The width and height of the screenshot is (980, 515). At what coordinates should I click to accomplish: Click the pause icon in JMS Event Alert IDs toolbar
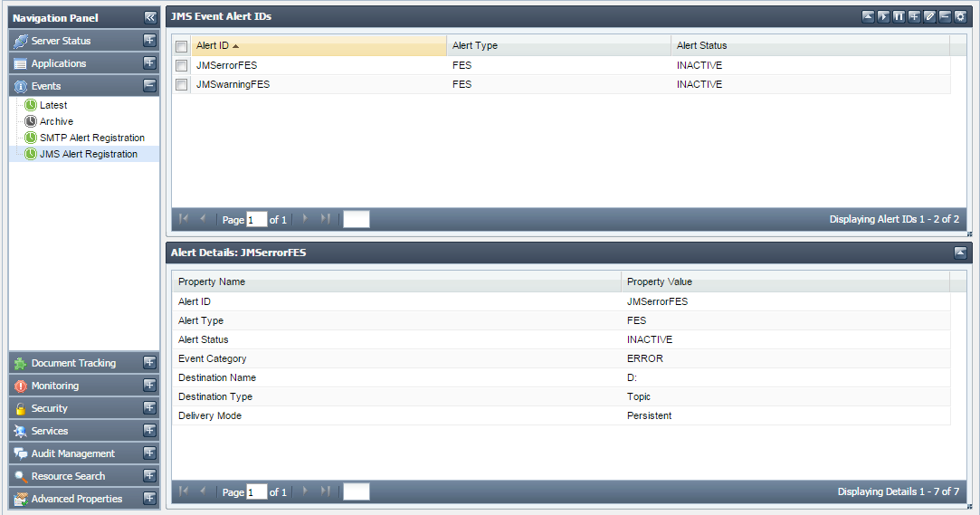click(899, 16)
